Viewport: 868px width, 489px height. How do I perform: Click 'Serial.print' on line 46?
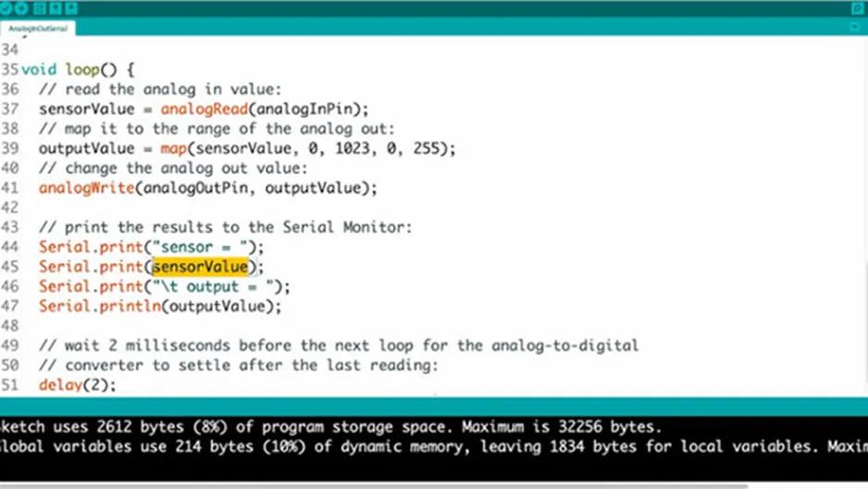tap(91, 286)
